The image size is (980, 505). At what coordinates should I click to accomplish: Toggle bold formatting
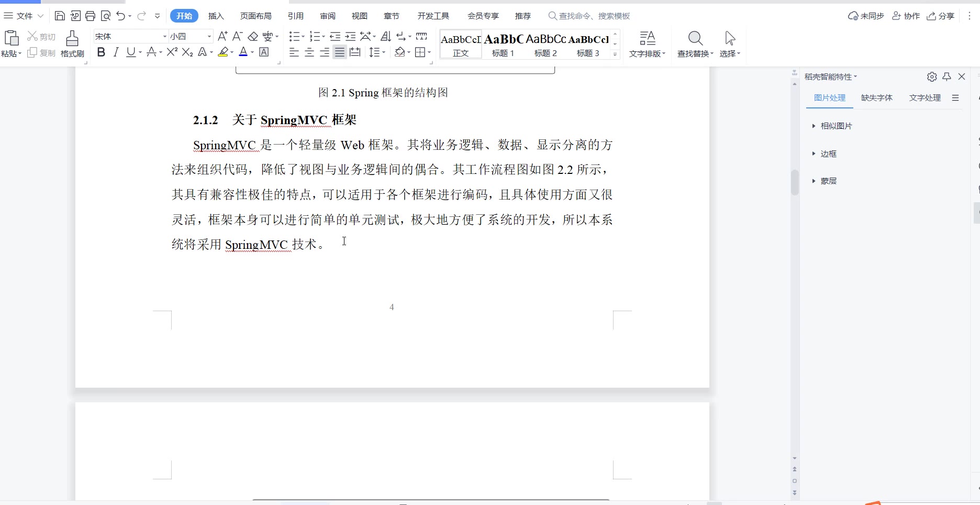point(101,52)
